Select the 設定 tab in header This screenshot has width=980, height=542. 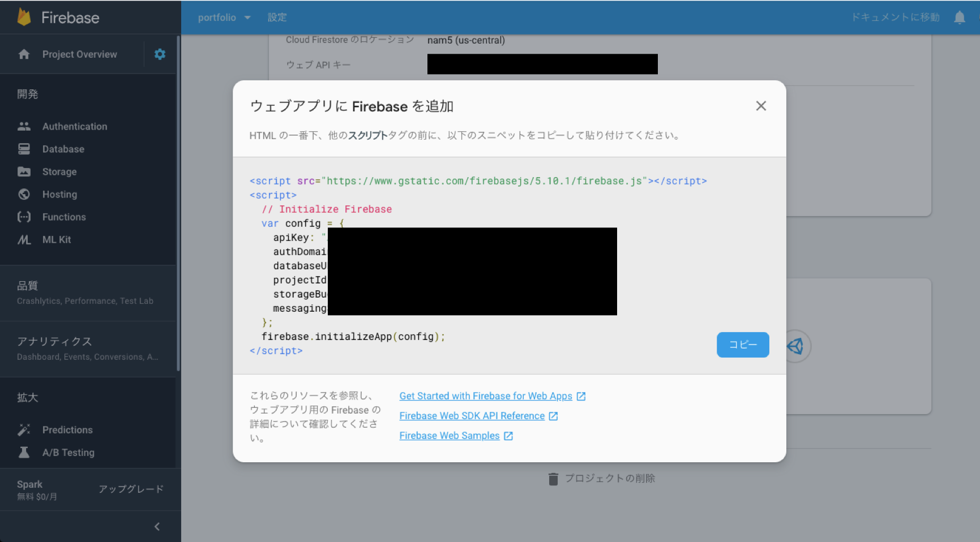277,18
